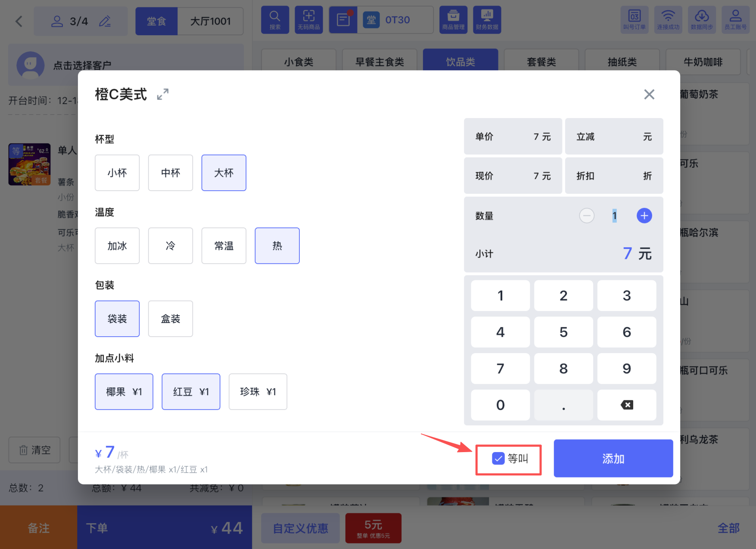This screenshot has width=756, height=549.
Task: Open 财务数据 finance data icon
Action: click(487, 20)
